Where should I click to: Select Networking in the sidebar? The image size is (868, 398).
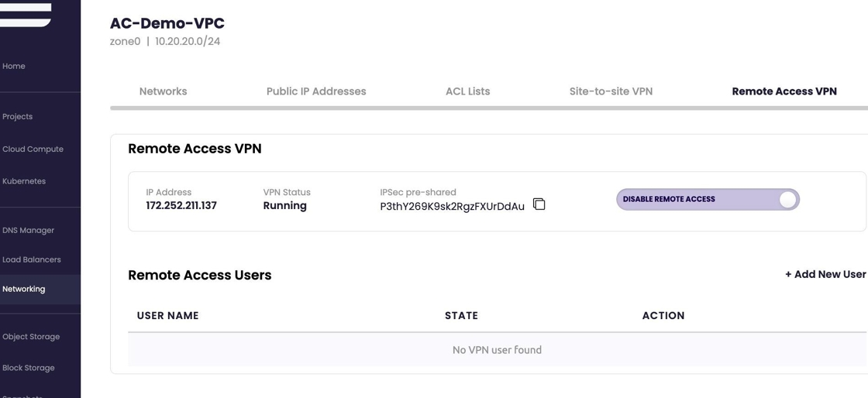(x=24, y=290)
